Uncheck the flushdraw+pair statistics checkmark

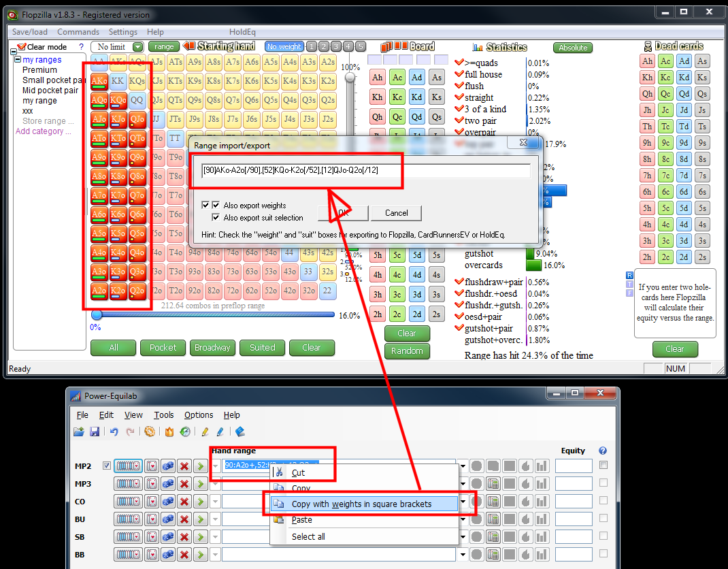pos(459,282)
